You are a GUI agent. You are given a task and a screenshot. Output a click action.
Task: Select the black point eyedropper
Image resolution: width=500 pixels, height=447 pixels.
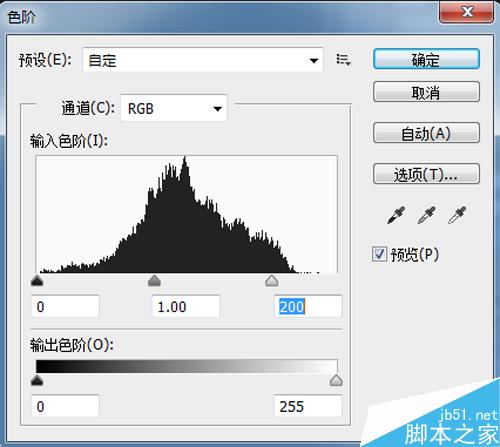pos(396,215)
